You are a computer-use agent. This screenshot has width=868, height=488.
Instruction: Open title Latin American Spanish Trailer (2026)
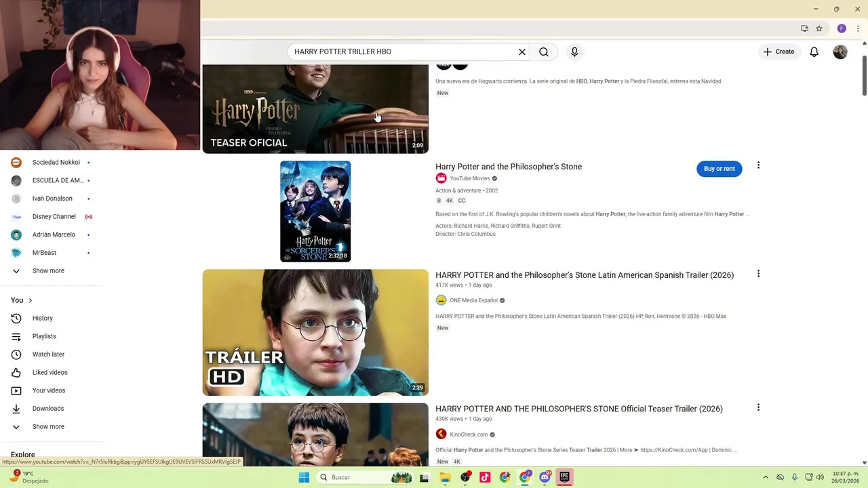click(x=585, y=275)
